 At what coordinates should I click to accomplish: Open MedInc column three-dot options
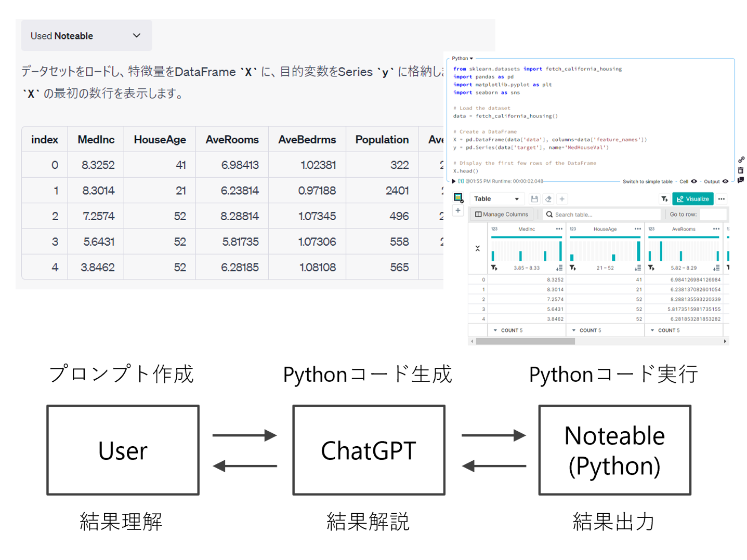(x=559, y=229)
